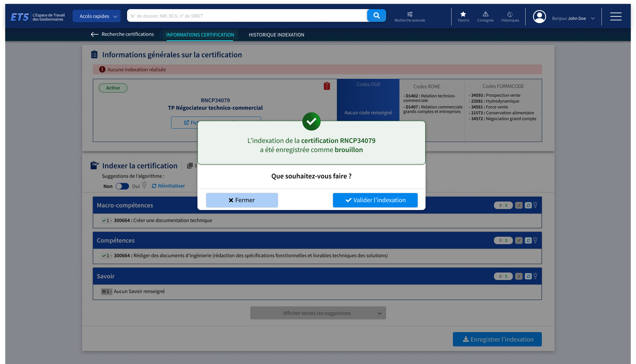Screen dimensions: 636x364
Task: Toggle check on Macro-compétences item 300664
Action: tap(104, 220)
